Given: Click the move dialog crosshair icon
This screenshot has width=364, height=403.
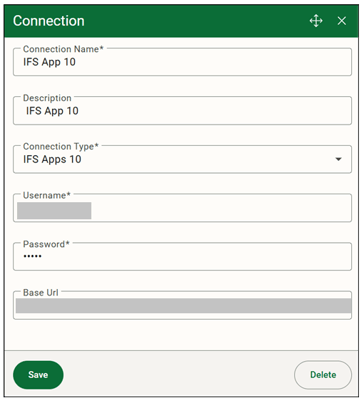Looking at the screenshot, I should pyautogui.click(x=316, y=21).
